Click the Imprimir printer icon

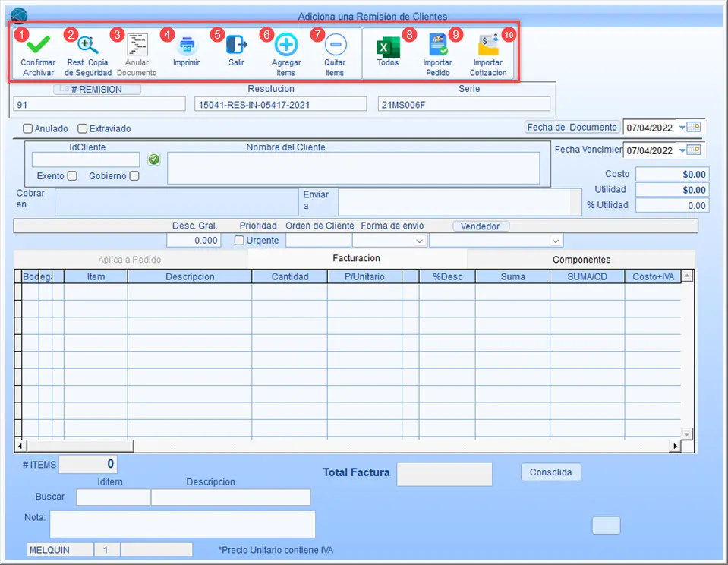pos(187,45)
